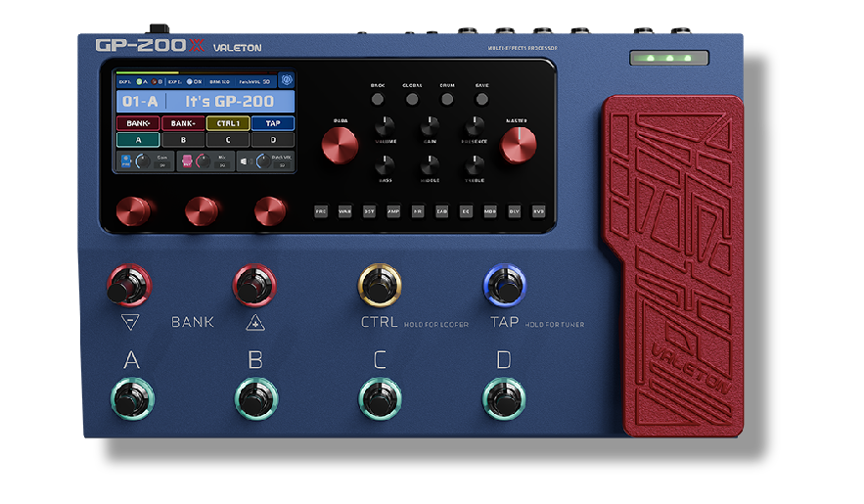Click the "HOLD FOR TUNER" label
864x504 pixels.
pos(555,325)
